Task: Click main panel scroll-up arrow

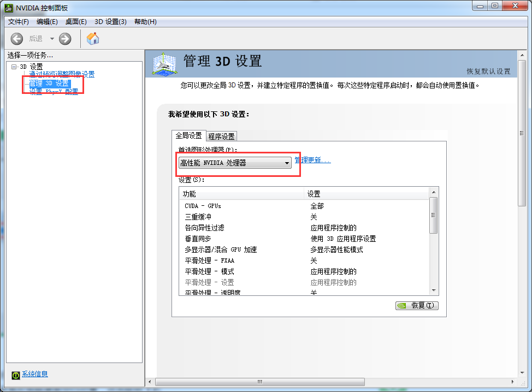Action: point(522,55)
